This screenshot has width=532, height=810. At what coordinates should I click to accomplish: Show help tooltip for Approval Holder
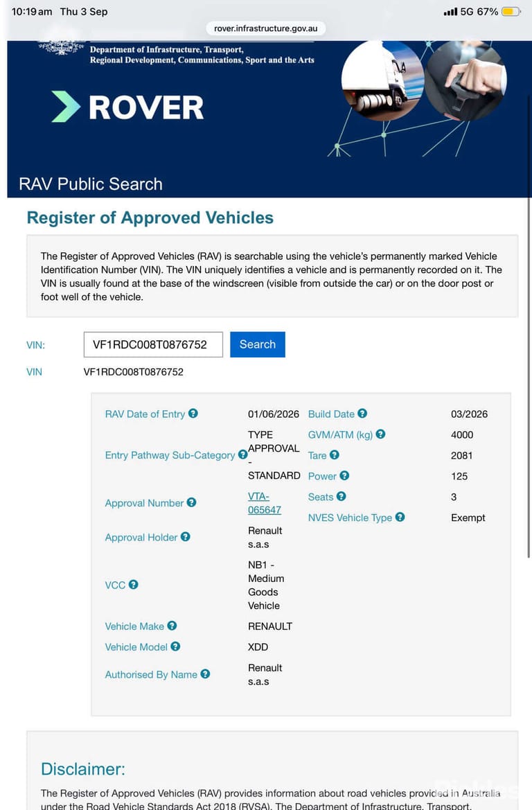click(x=186, y=537)
